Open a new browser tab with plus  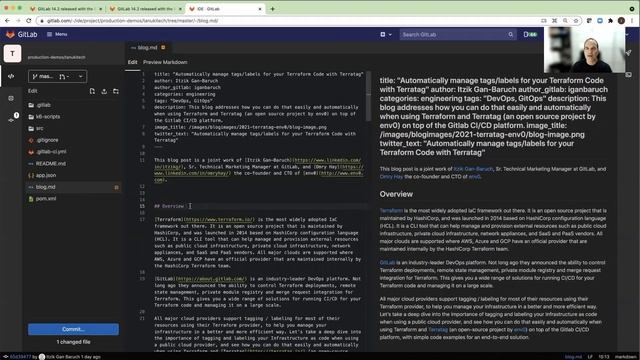click(272, 9)
